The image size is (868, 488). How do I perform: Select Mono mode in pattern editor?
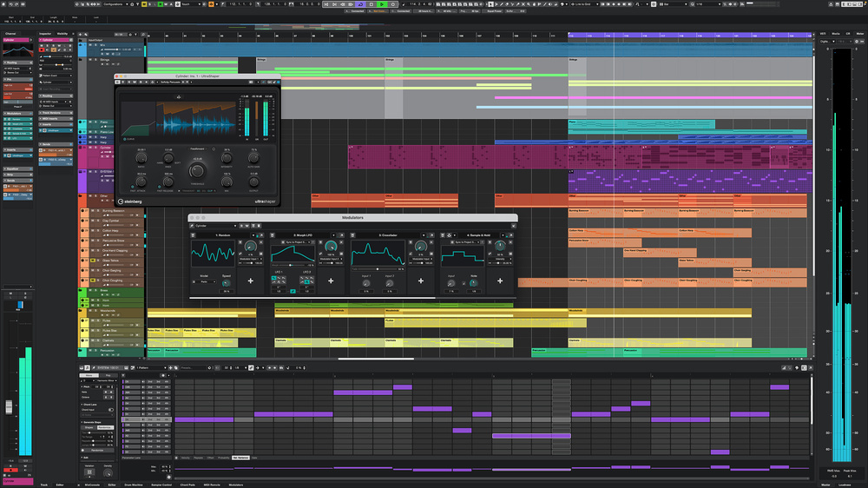(88, 375)
